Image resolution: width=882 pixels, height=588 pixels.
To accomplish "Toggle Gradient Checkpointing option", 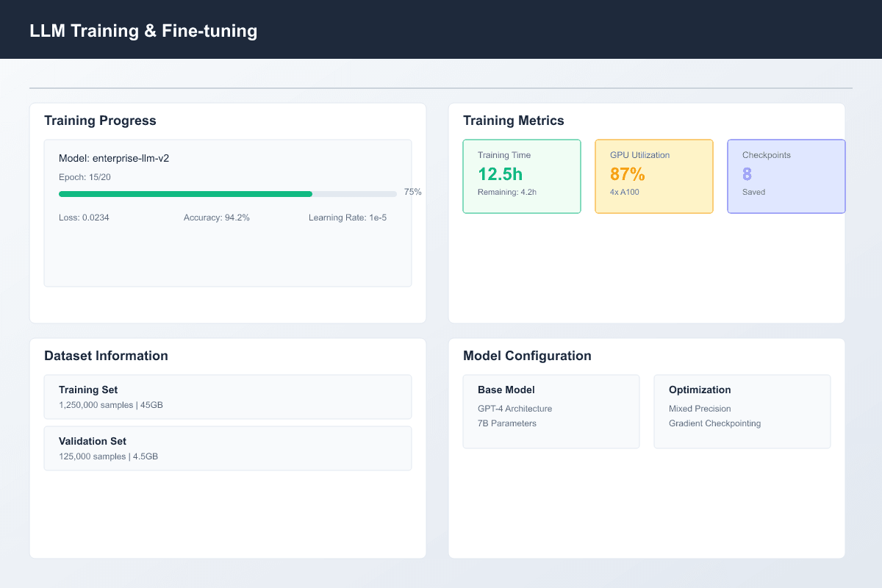I will click(714, 423).
